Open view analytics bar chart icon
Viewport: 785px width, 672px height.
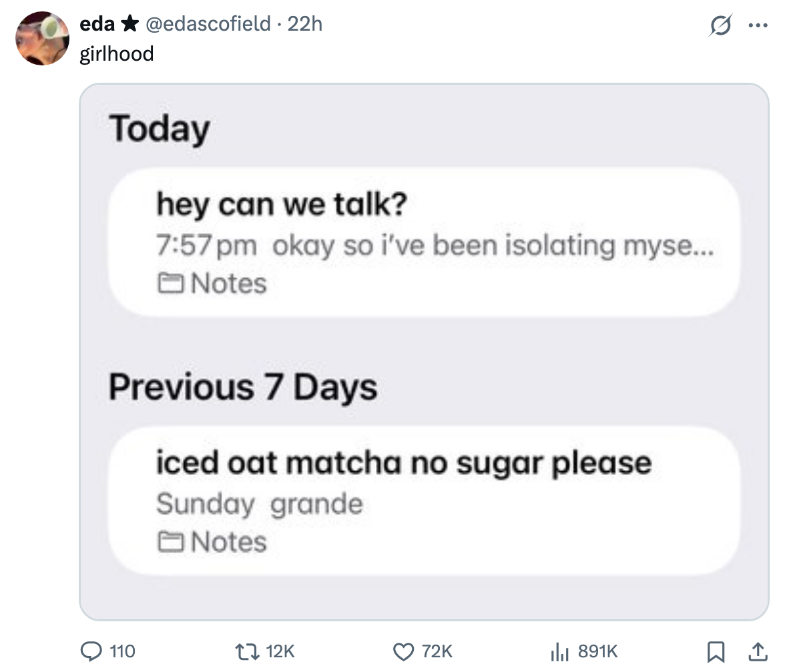pyautogui.click(x=558, y=650)
